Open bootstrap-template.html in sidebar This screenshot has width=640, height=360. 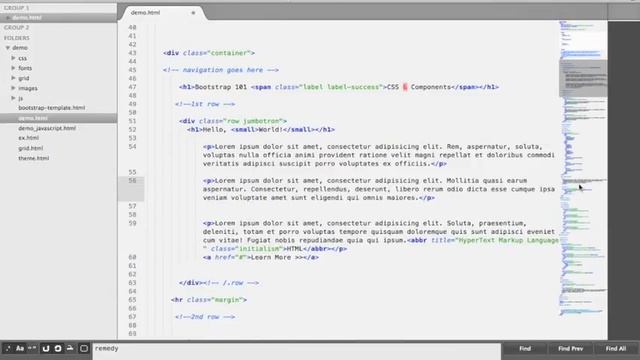coord(52,108)
